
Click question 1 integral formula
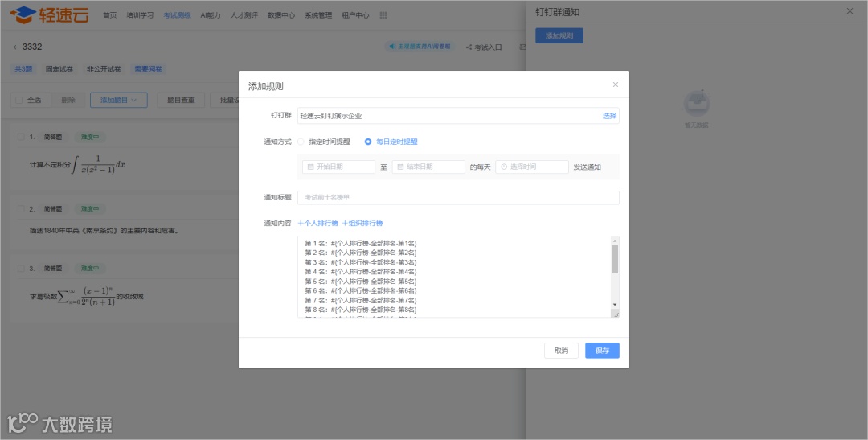(x=99, y=165)
